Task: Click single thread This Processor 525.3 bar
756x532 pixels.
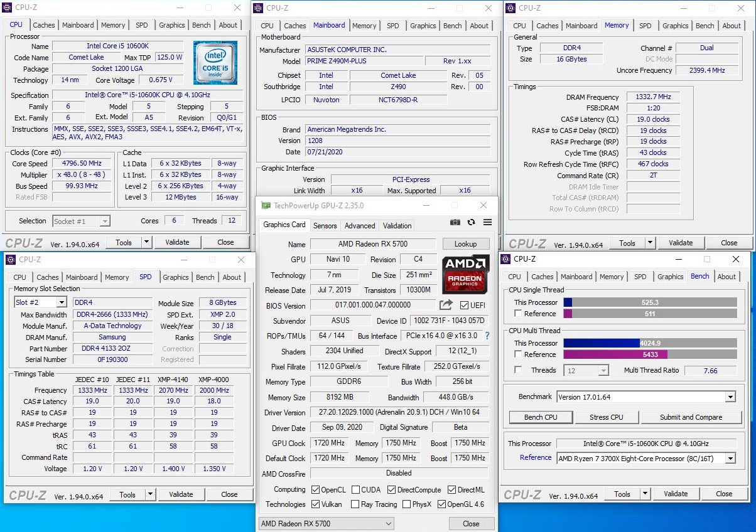Action: 650,302
